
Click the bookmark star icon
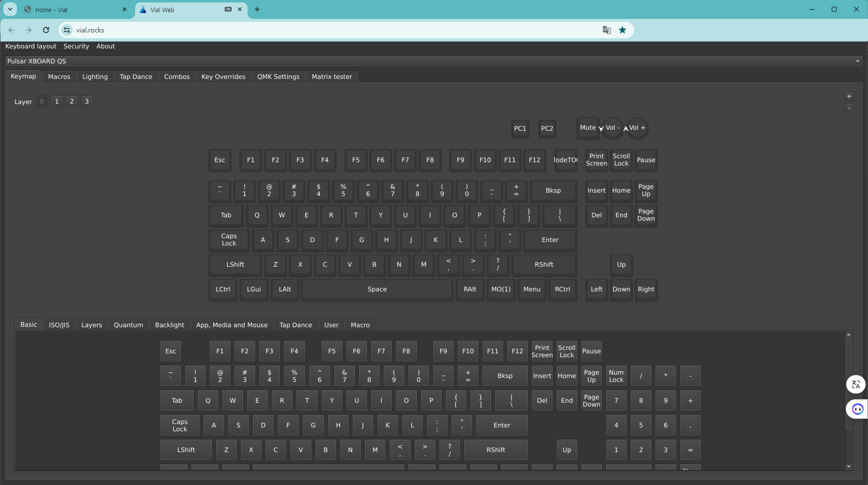(x=622, y=30)
